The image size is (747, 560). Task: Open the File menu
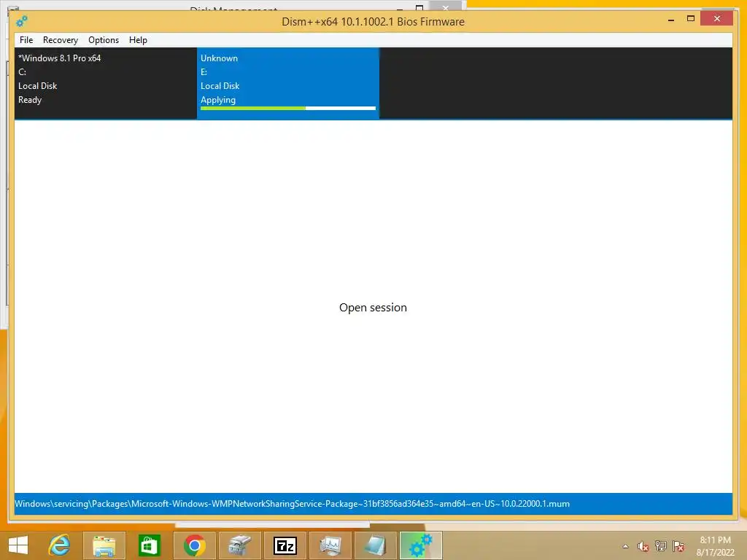(26, 40)
